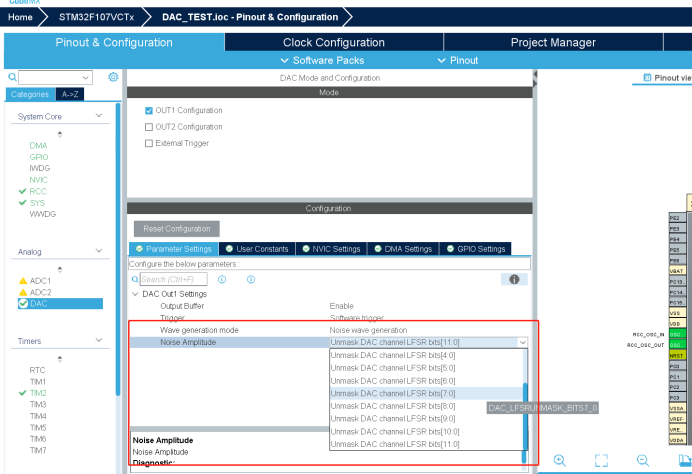Go to next search result arrow icon

[251, 279]
